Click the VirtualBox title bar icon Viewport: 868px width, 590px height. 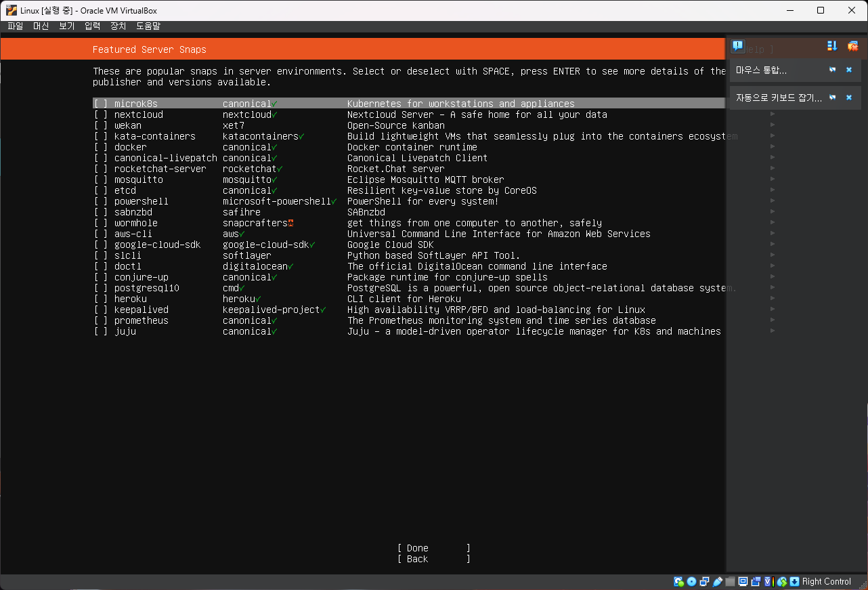click(x=12, y=10)
